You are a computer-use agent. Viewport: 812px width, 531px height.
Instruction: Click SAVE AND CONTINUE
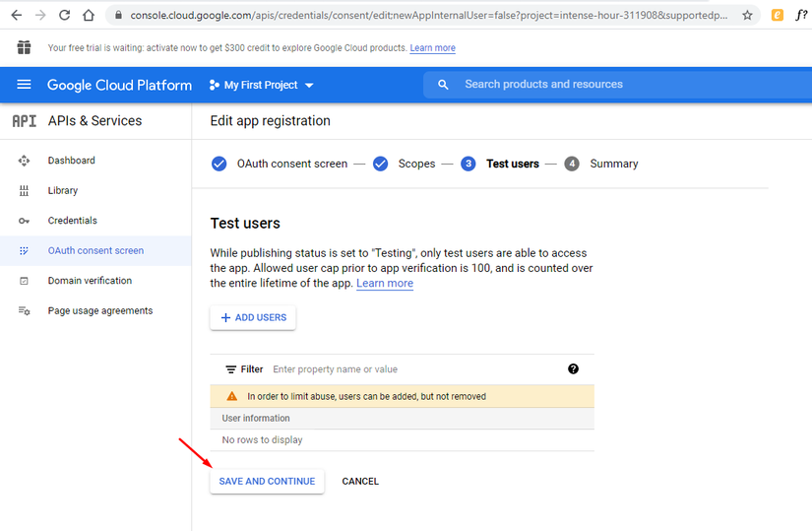click(x=267, y=481)
